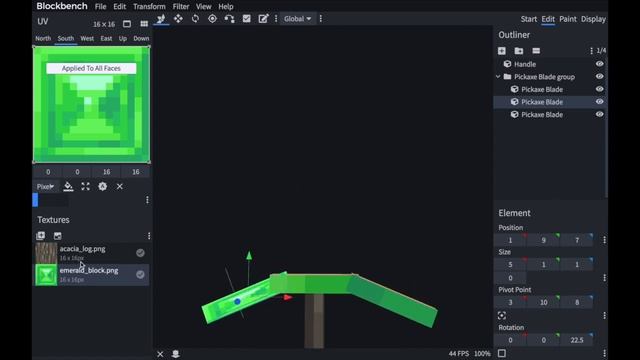This screenshot has height=360, width=640.
Task: Click the red X-axis gizmo arrow
Action: pos(288,298)
